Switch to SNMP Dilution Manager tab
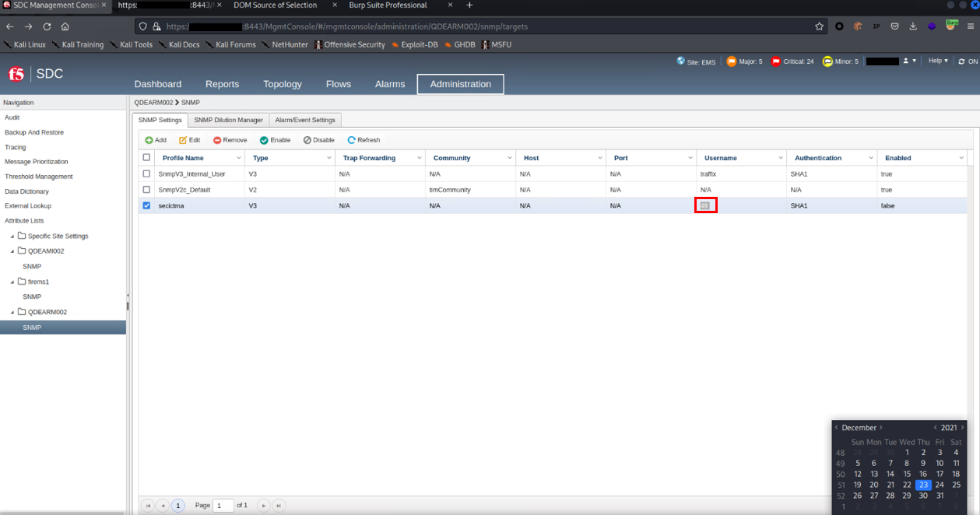 click(229, 120)
